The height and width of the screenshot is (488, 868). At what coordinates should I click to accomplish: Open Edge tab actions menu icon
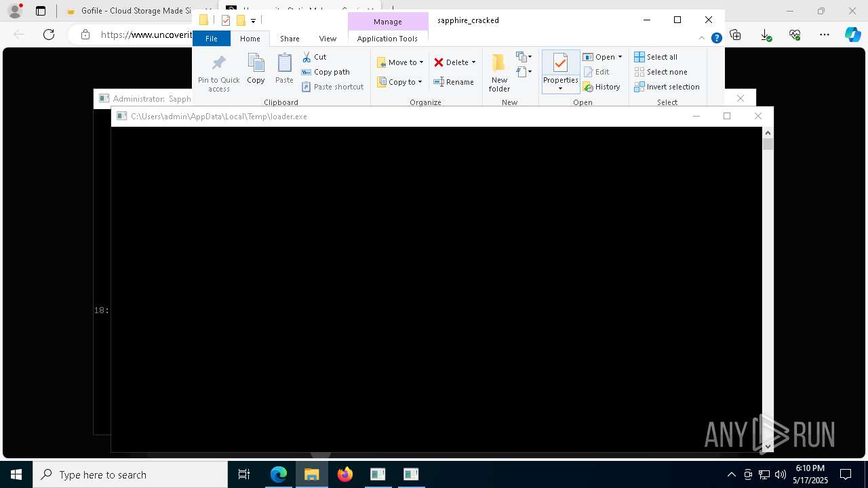point(41,11)
